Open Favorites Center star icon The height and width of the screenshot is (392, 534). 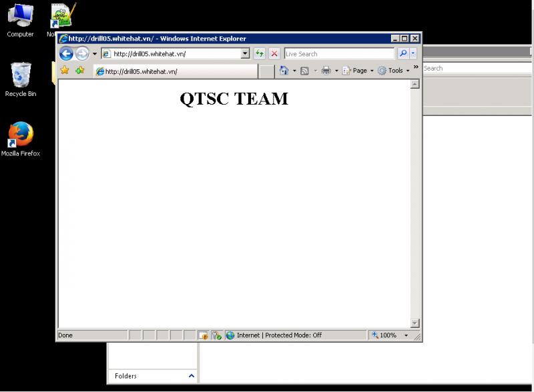click(x=65, y=70)
